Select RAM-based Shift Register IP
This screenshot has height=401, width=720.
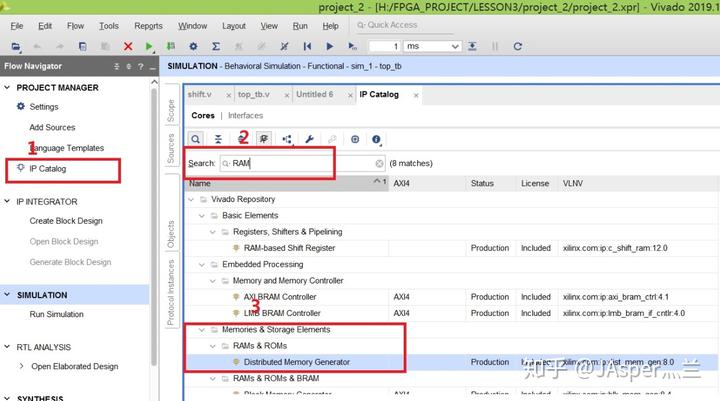coord(289,248)
